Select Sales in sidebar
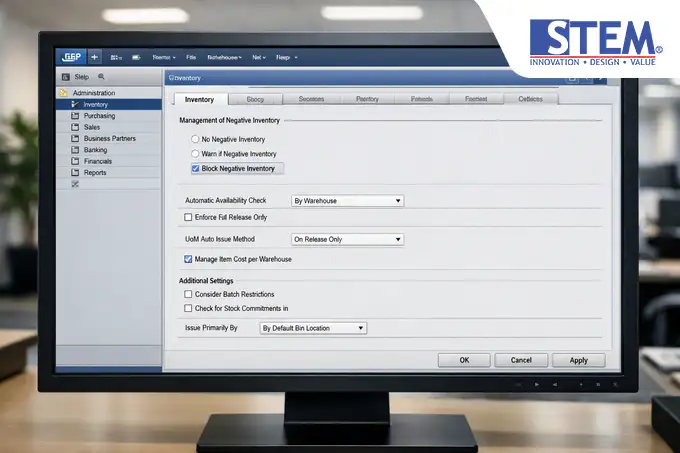The width and height of the screenshot is (680, 453). (x=92, y=127)
